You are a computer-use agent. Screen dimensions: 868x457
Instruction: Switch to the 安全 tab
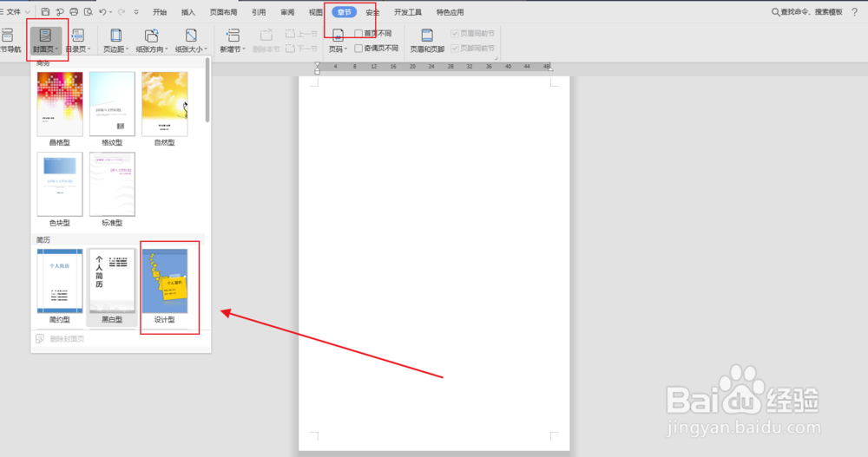372,12
